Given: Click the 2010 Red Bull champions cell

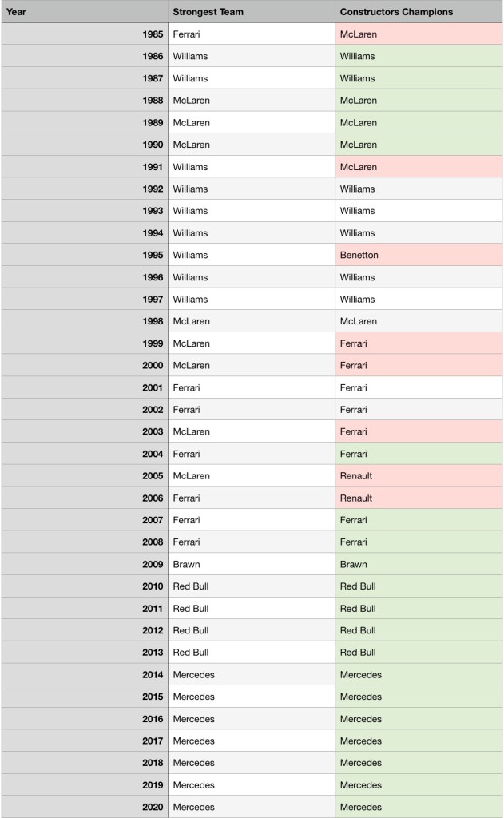Looking at the screenshot, I should pos(419,586).
